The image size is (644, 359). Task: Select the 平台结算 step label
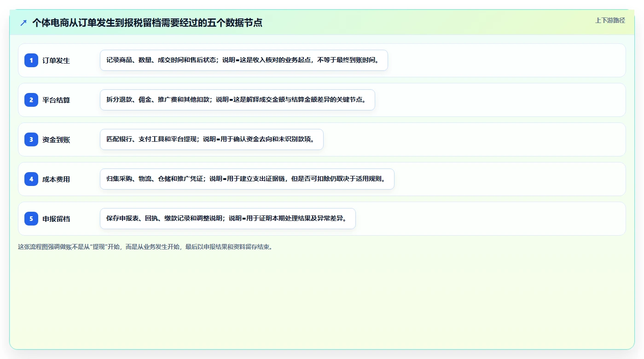pos(56,100)
